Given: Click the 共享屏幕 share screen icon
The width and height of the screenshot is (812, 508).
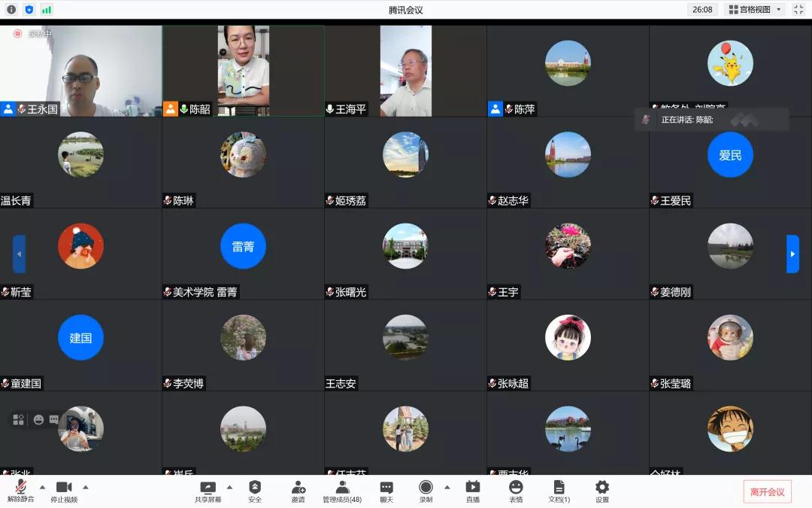Looking at the screenshot, I should (x=208, y=488).
